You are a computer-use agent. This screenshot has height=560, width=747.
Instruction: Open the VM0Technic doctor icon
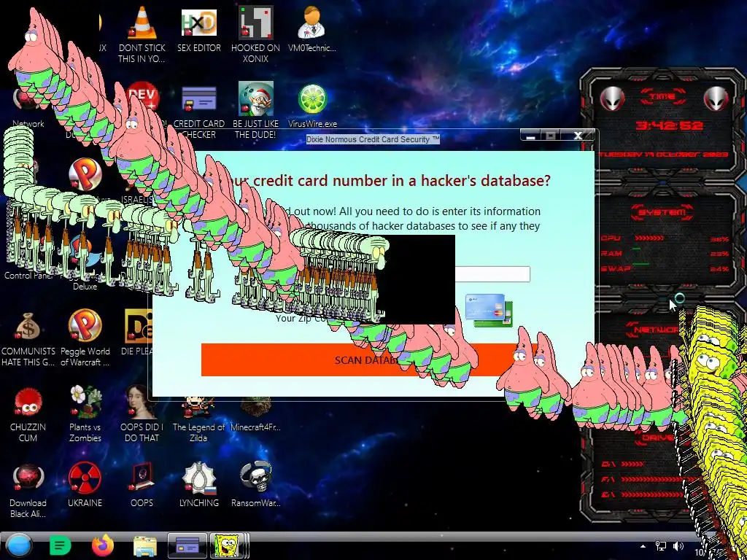[x=311, y=23]
